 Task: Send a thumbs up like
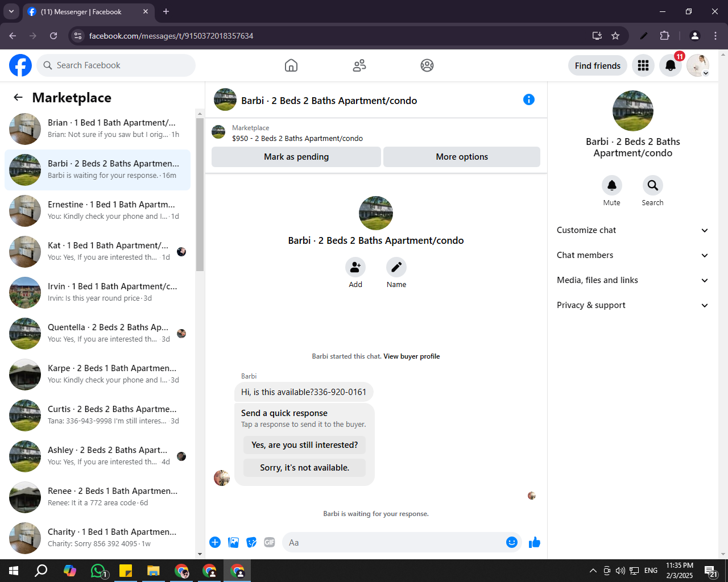click(535, 542)
